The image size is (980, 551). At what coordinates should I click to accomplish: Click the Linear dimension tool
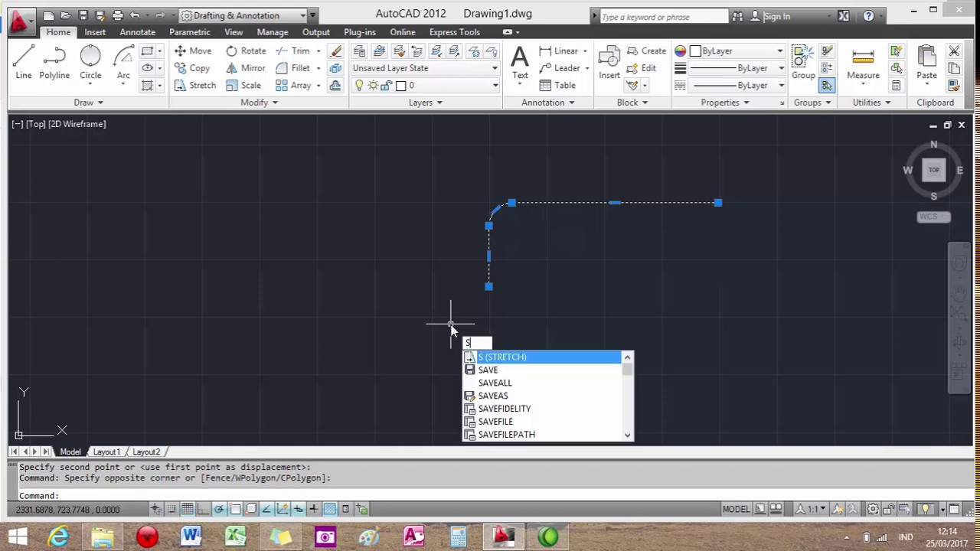559,51
